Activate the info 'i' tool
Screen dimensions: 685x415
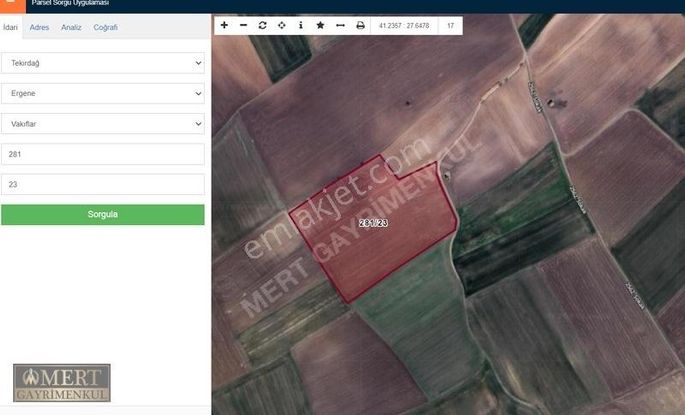(x=301, y=25)
